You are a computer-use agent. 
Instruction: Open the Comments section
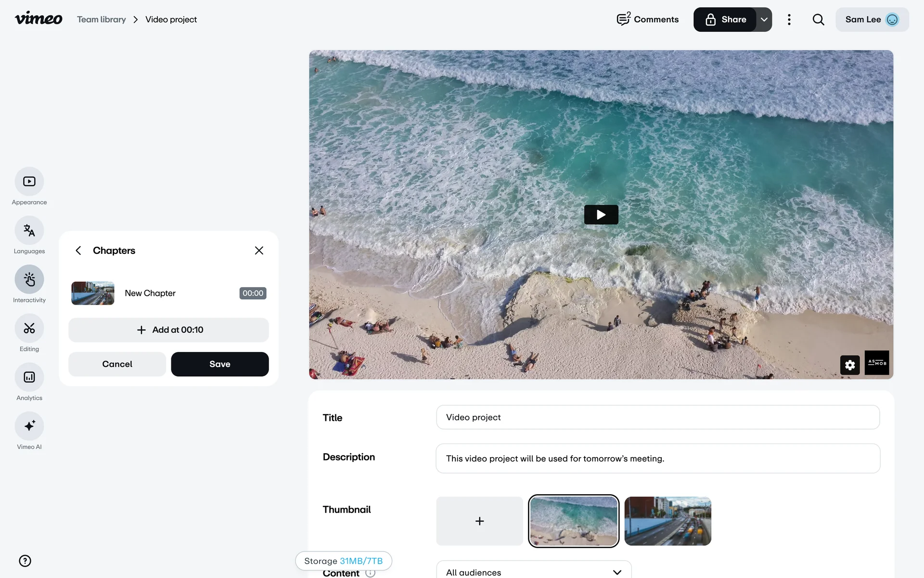coord(647,20)
